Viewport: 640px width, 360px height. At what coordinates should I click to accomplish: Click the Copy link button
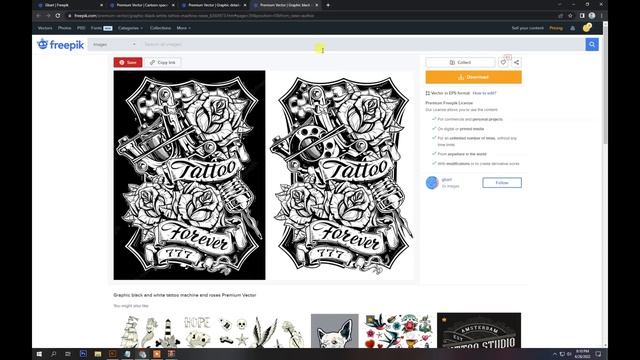(x=163, y=62)
